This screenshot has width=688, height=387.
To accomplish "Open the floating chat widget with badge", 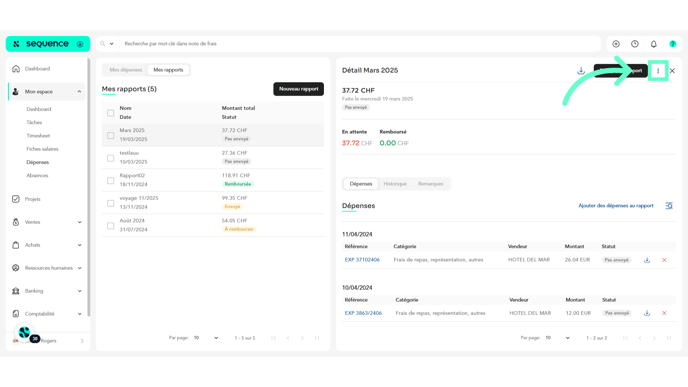I will (x=25, y=333).
